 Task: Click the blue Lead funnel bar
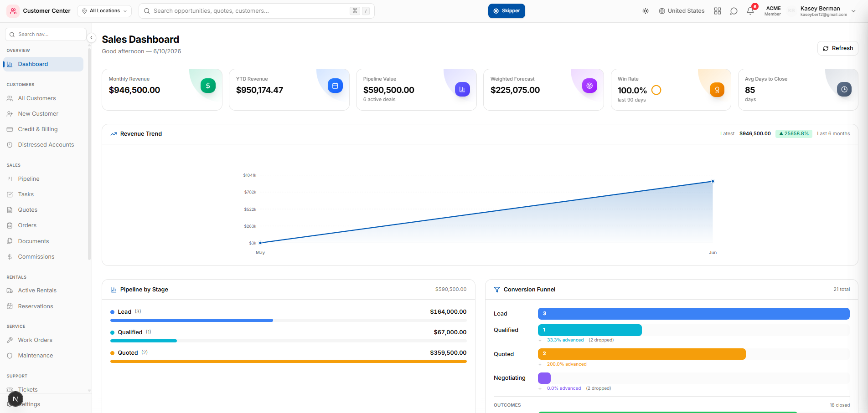[x=694, y=314]
